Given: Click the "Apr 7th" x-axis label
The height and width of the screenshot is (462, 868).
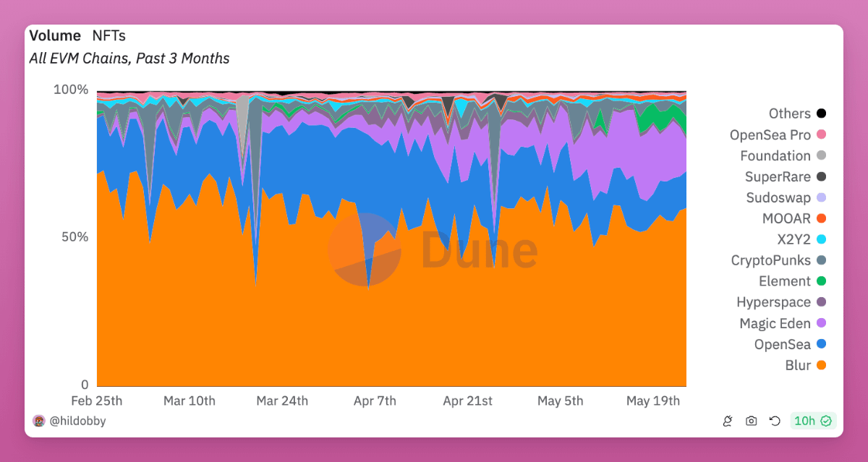Looking at the screenshot, I should coord(375,401).
